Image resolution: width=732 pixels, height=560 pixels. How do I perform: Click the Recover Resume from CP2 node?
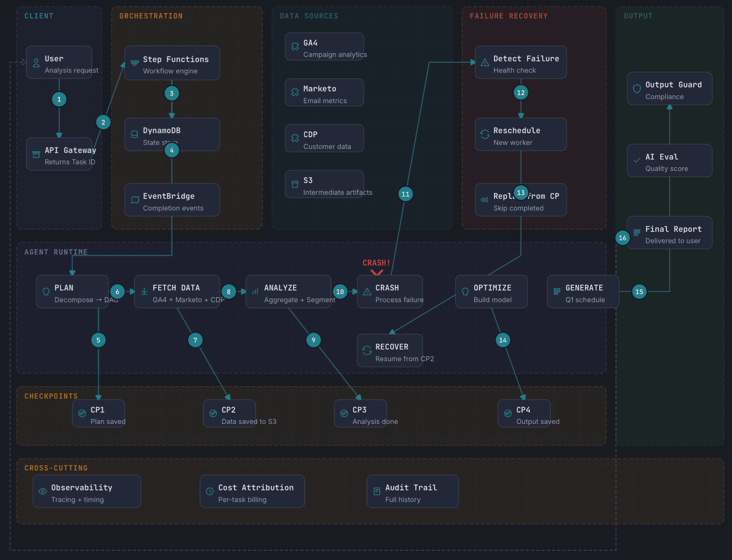click(390, 351)
